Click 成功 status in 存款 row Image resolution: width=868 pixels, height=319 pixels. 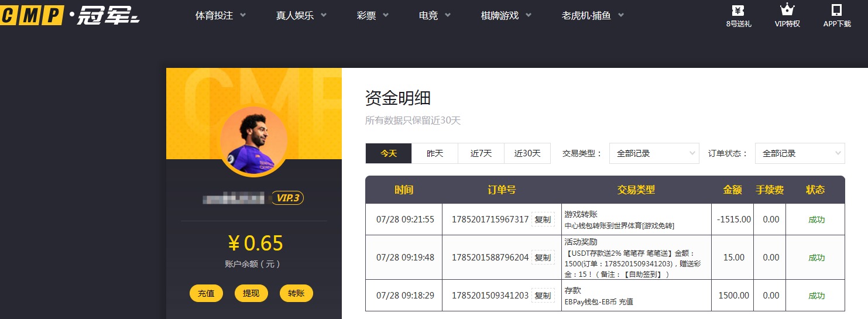[816, 296]
